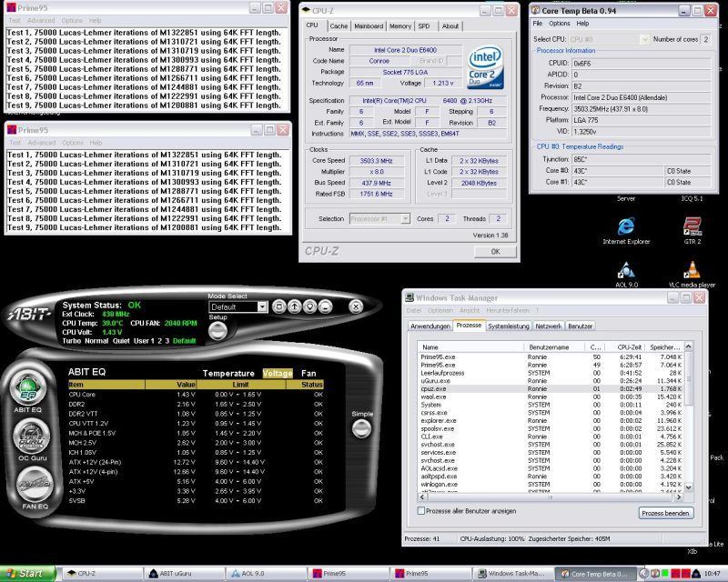728x582 pixels.
Task: Open the AOL 9.0 desktop shortcut
Action: (x=626, y=275)
